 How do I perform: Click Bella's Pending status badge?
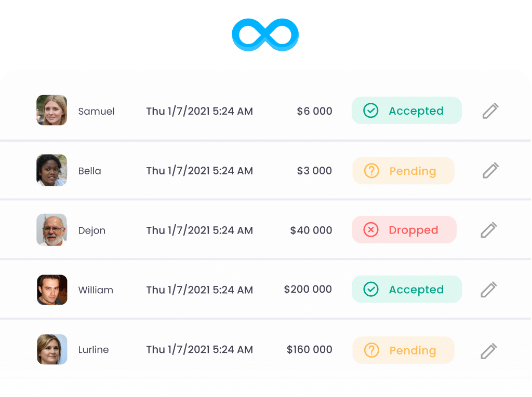pos(403,171)
